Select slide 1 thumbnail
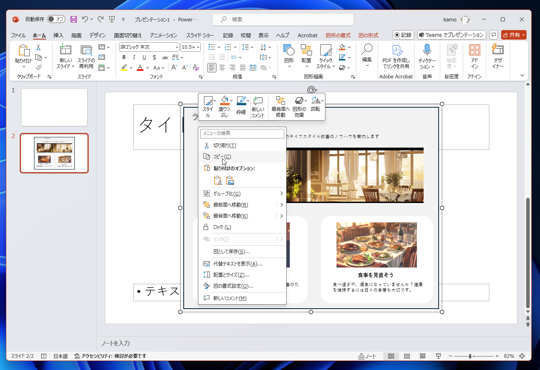Viewport: 540px width, 370px height. pyautogui.click(x=54, y=107)
